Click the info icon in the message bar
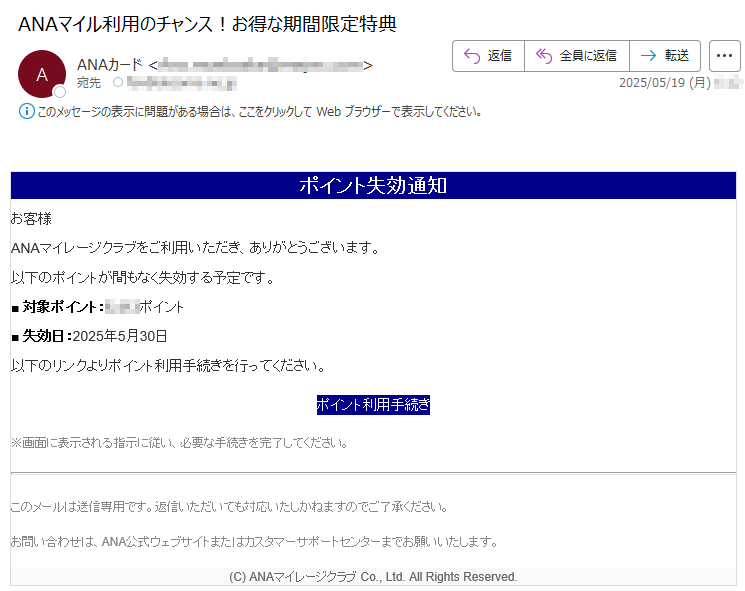Viewport: 745px width, 591px height. click(x=27, y=112)
